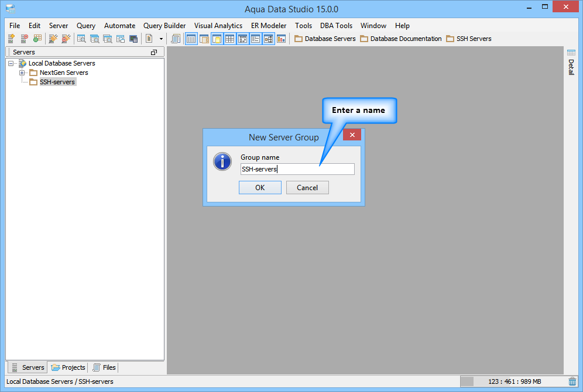Click the blue stacked-windows magnifier toolbar icon
Image resolution: width=583 pixels, height=392 pixels.
[x=94, y=38]
